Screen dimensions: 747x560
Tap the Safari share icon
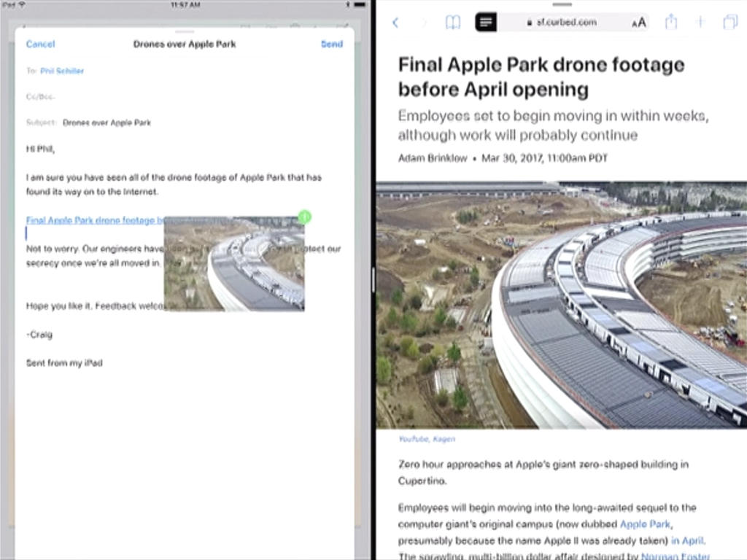pos(671,21)
